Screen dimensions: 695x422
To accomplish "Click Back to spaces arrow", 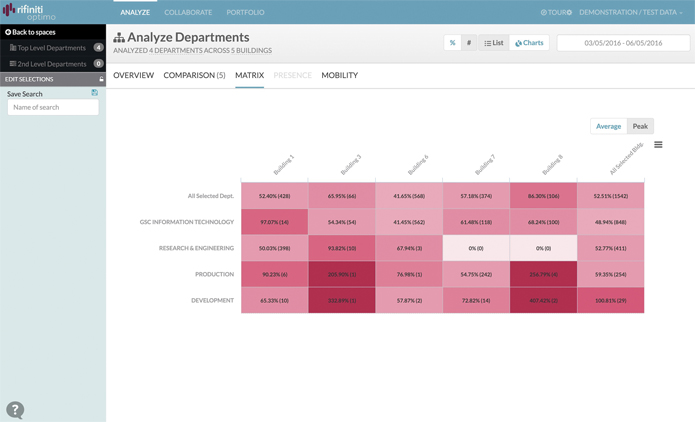I will 8,32.
